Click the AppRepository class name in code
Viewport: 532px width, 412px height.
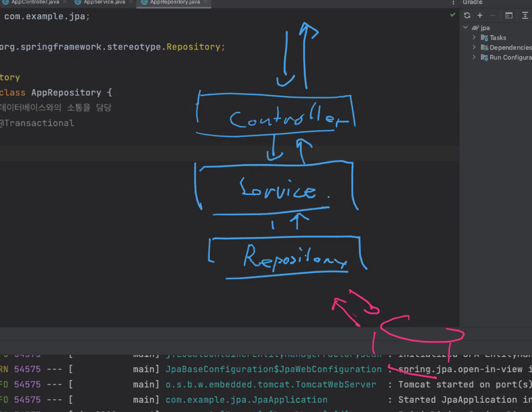(x=66, y=93)
